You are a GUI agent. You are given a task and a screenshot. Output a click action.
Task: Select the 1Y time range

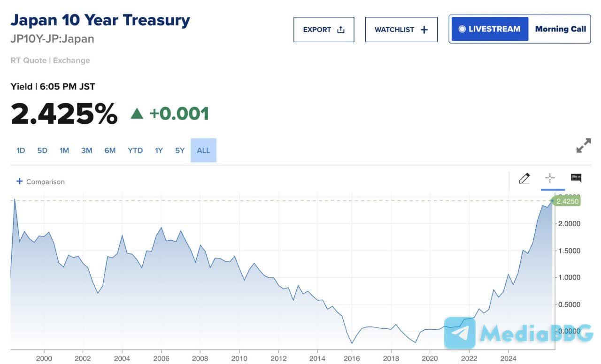[159, 151]
